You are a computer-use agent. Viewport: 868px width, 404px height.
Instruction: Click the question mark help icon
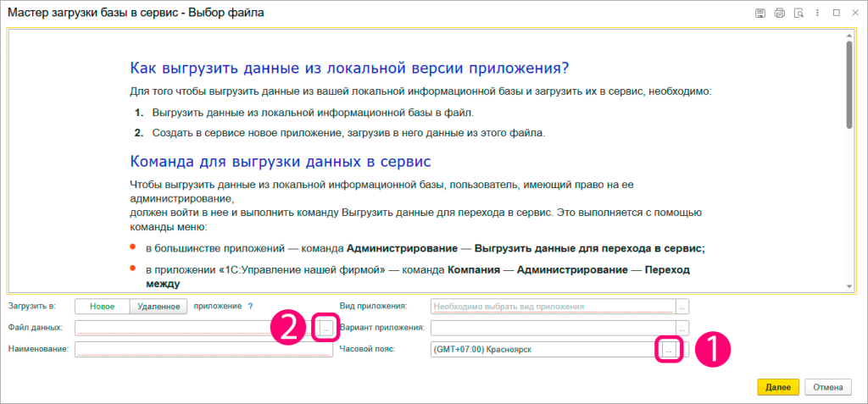click(250, 306)
